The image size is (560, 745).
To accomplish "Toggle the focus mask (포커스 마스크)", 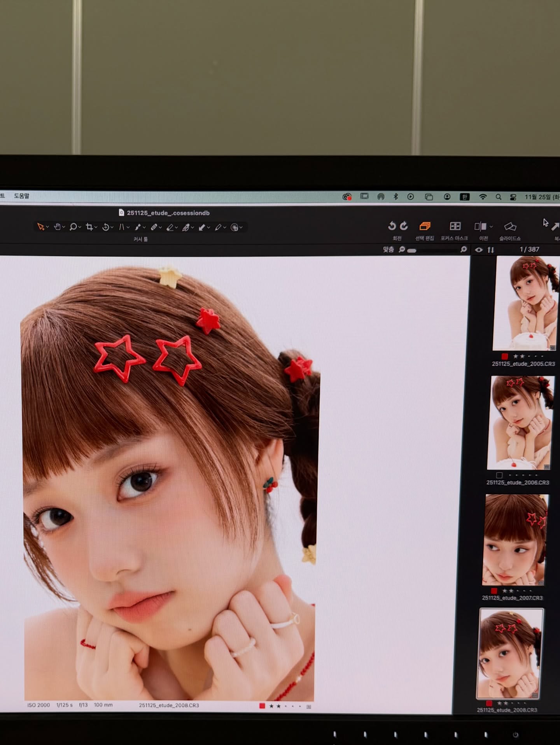I will coord(455,226).
